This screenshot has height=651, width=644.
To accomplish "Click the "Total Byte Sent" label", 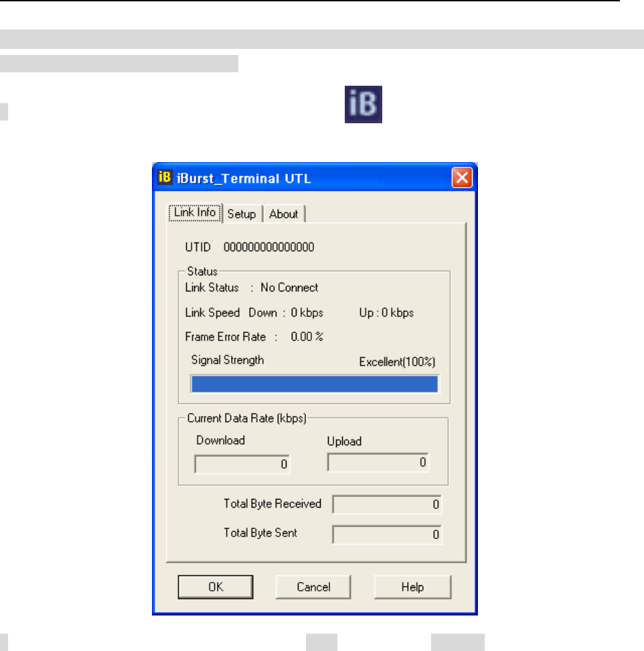I will (x=260, y=532).
